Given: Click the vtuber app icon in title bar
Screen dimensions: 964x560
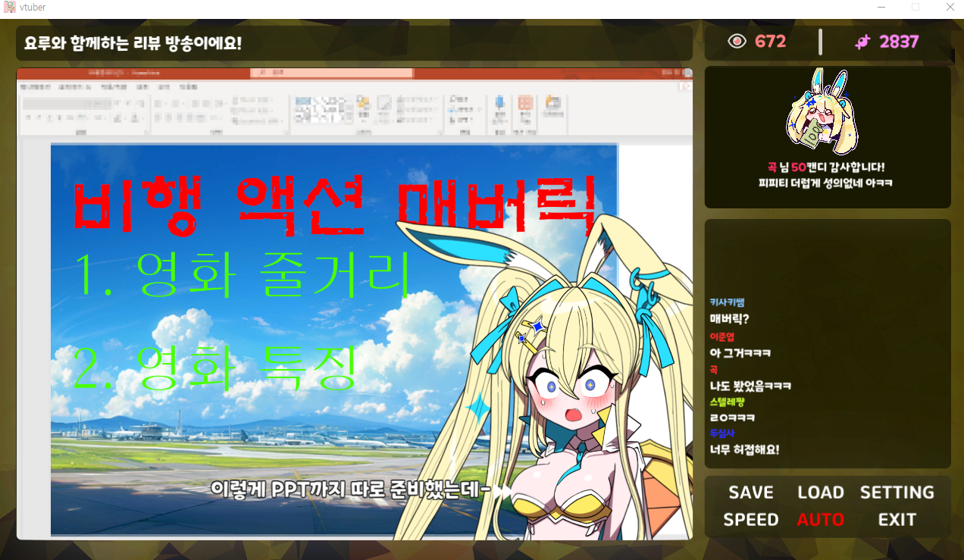Looking at the screenshot, I should tap(10, 7).
